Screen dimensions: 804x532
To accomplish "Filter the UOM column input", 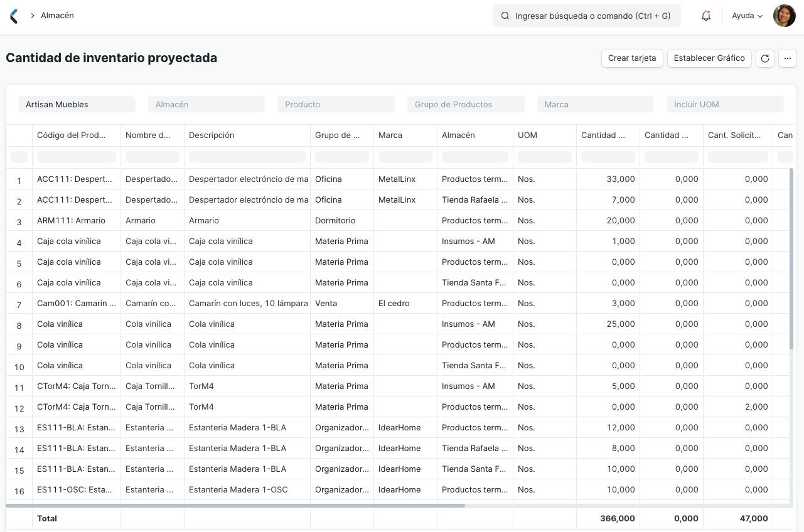I will click(x=545, y=157).
